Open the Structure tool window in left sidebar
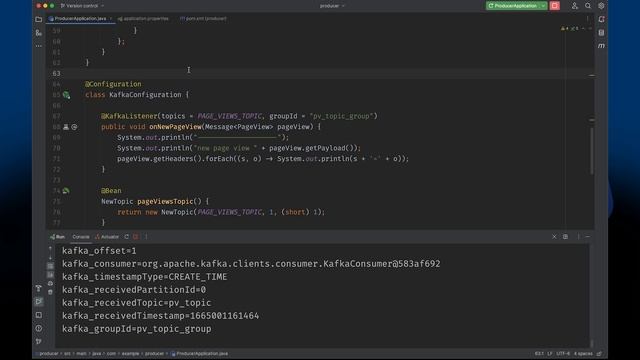Screen dimensions: 640x360 click(x=39, y=33)
